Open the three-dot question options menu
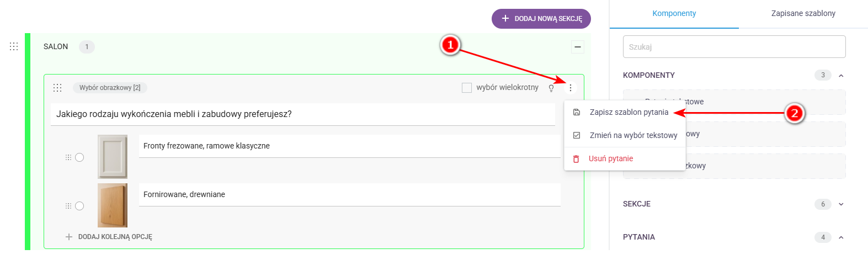 pos(571,88)
